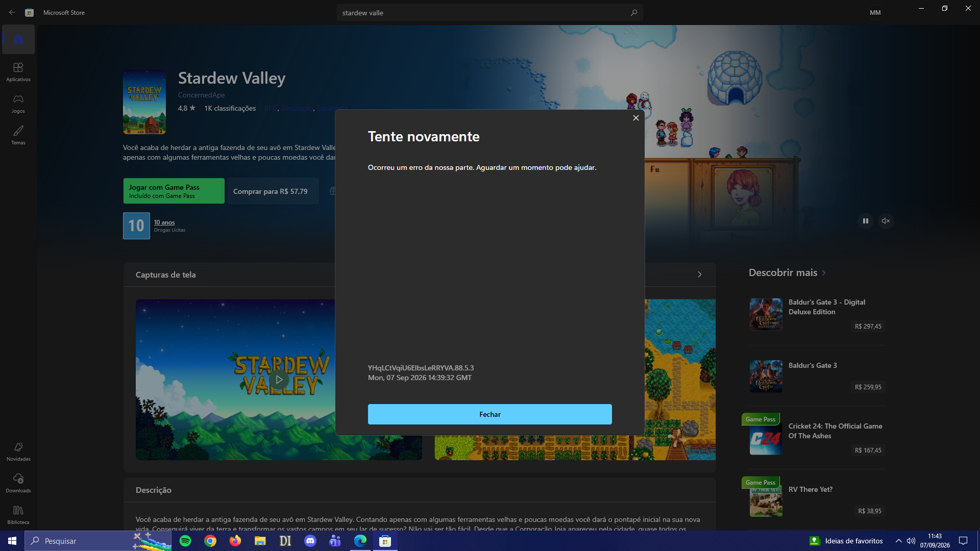Viewport: 980px width, 551px height.
Task: Open volume control in system tray
Action: (911, 541)
